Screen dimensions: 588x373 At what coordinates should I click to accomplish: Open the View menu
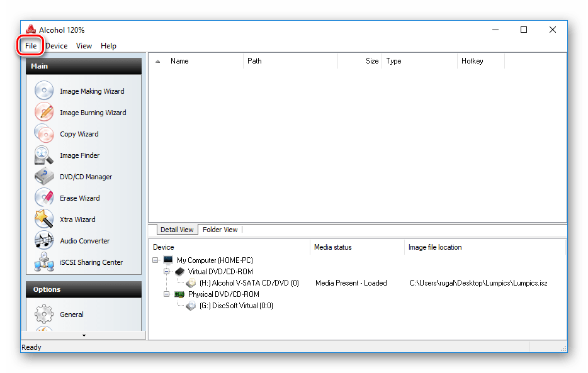[x=84, y=46]
